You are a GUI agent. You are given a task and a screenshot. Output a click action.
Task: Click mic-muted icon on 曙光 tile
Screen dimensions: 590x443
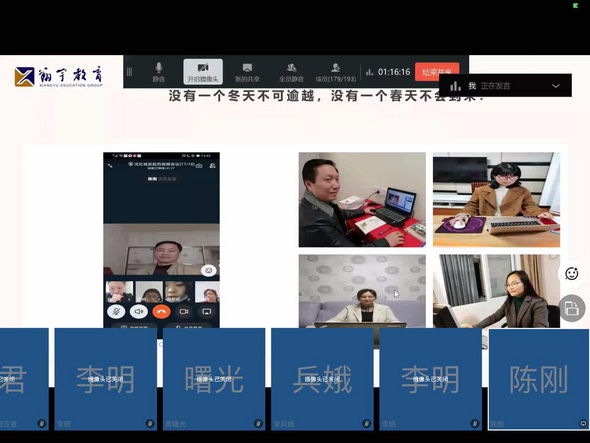(258, 423)
